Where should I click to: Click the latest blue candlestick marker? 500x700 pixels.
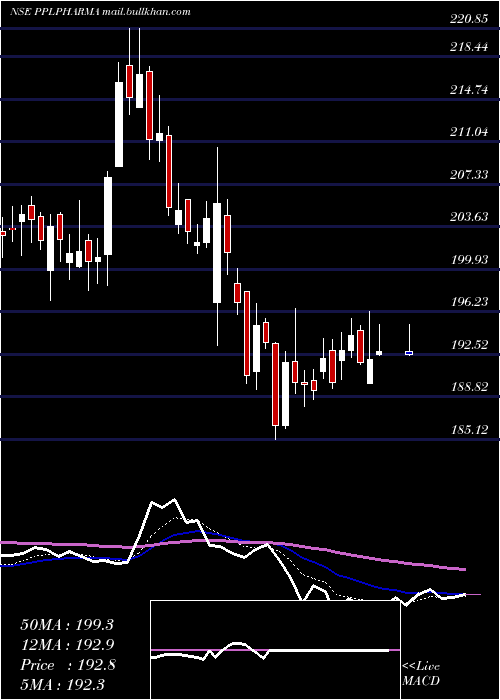(x=409, y=353)
